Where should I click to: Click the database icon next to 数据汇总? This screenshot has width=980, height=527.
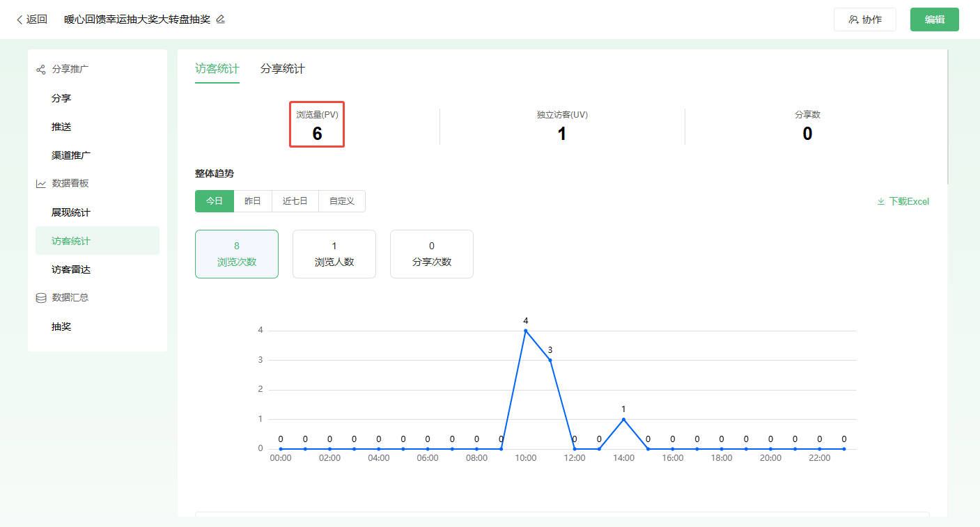click(41, 298)
